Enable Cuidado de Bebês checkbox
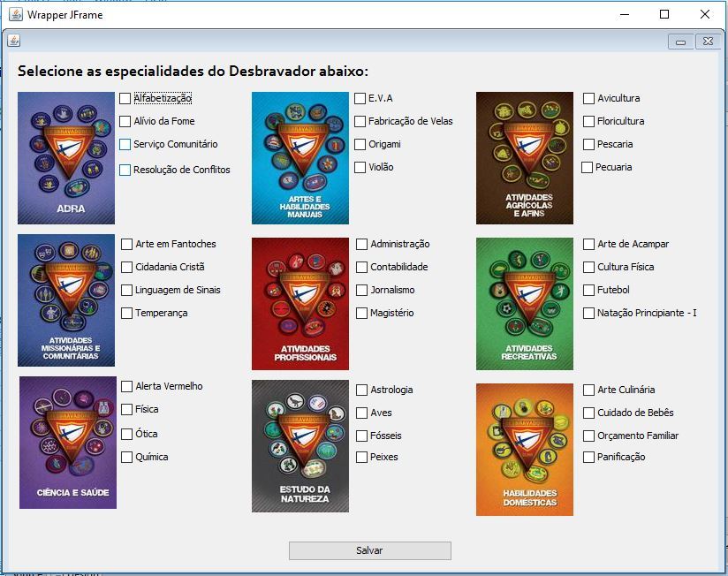 [x=588, y=413]
